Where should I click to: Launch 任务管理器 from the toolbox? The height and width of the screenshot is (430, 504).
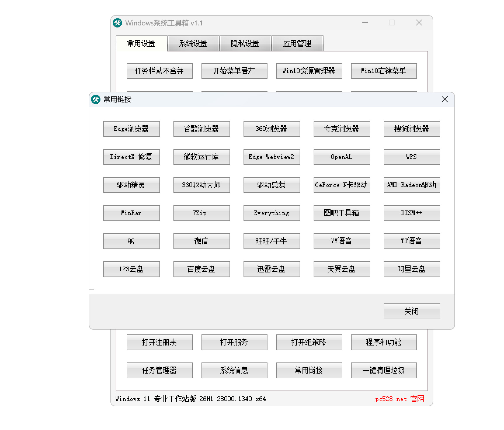pyautogui.click(x=159, y=370)
